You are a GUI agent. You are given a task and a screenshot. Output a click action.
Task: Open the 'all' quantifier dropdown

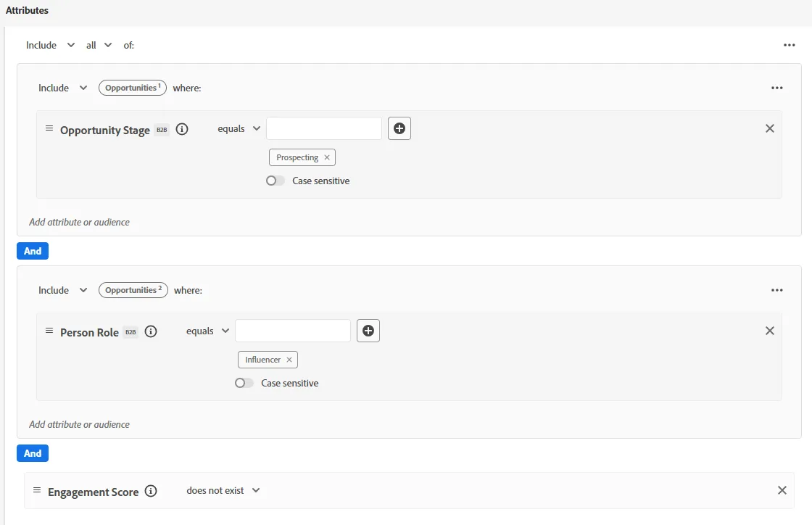click(99, 45)
